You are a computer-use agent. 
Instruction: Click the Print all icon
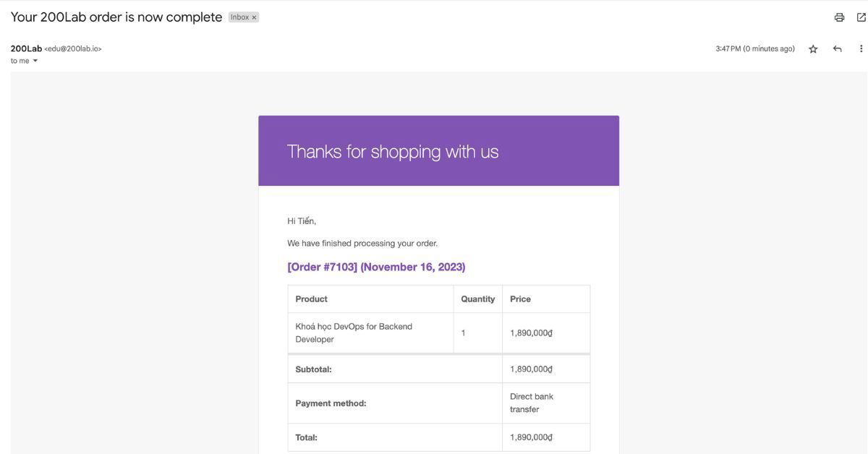839,17
